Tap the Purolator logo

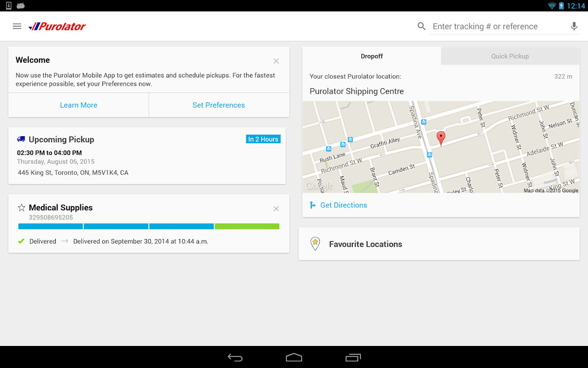(57, 27)
